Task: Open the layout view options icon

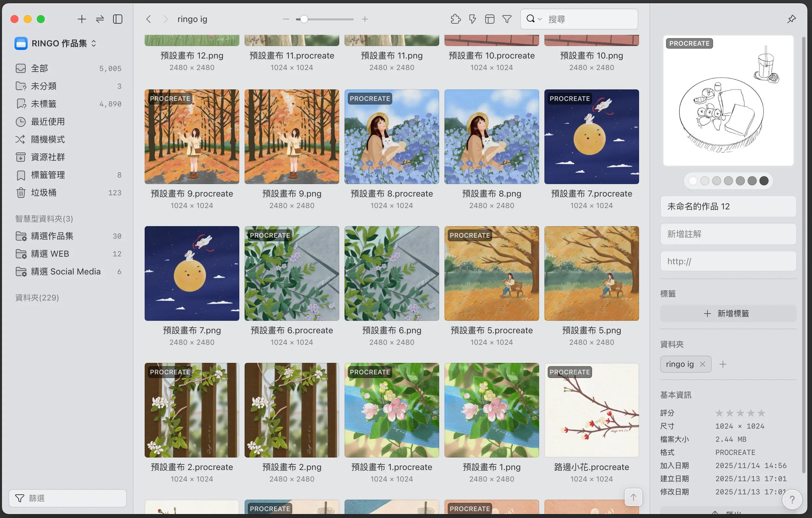Action: point(490,19)
